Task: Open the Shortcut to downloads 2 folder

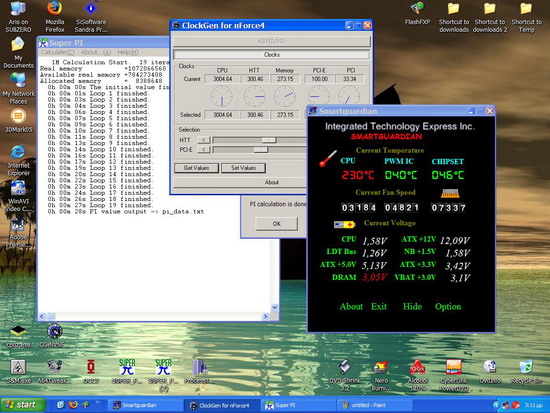Action: [x=490, y=17]
